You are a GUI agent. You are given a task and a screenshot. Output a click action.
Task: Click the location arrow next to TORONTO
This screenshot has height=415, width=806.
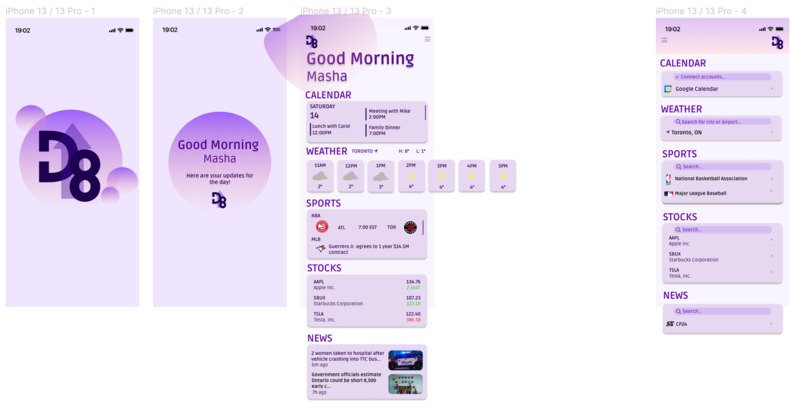(376, 151)
